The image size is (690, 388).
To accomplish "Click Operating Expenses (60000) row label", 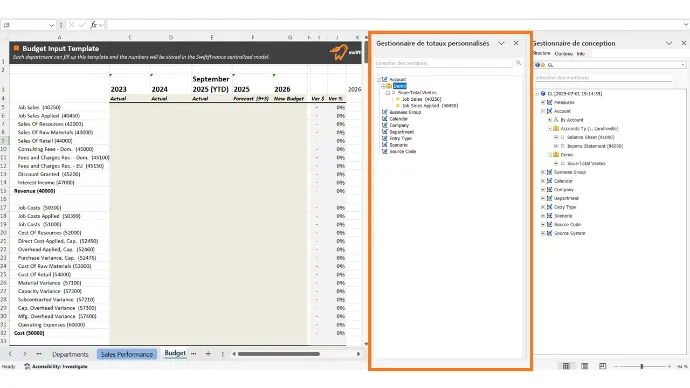I will click(51, 325).
